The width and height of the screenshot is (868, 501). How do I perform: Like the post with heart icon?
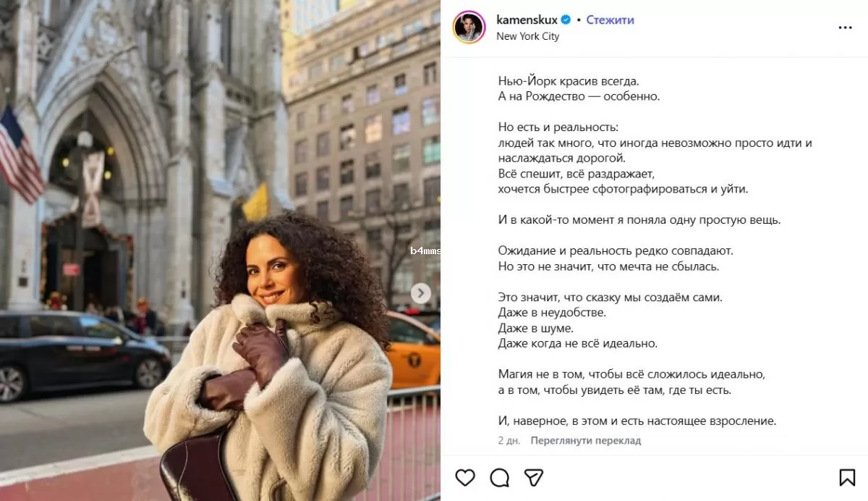point(465,477)
